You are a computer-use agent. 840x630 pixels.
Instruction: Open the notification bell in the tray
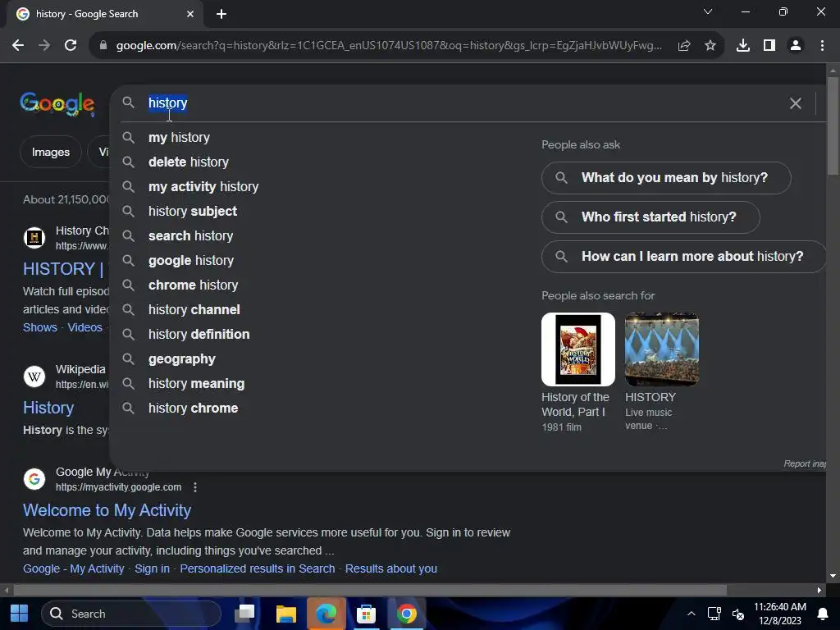tap(822, 614)
